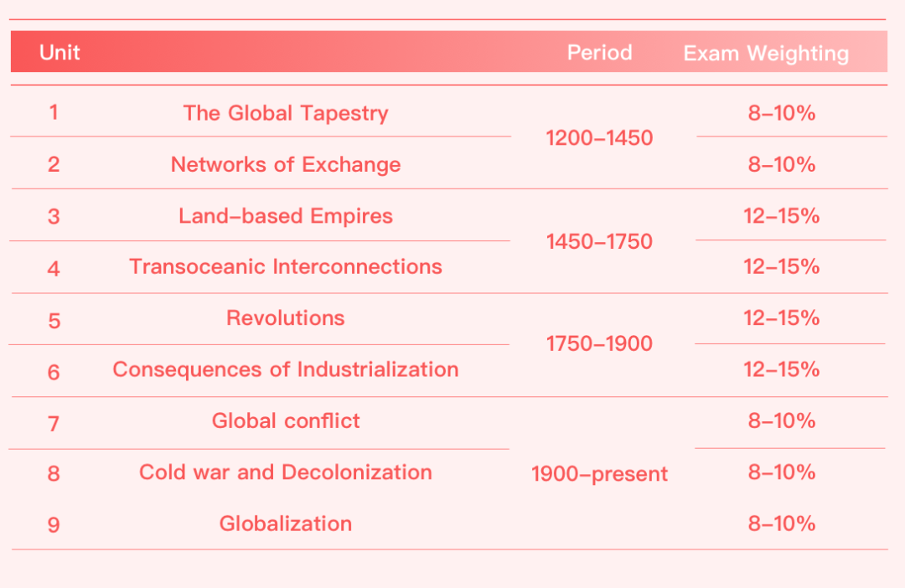The width and height of the screenshot is (905, 588).
Task: Click the 1750–1900 period cell
Action: click(x=599, y=344)
